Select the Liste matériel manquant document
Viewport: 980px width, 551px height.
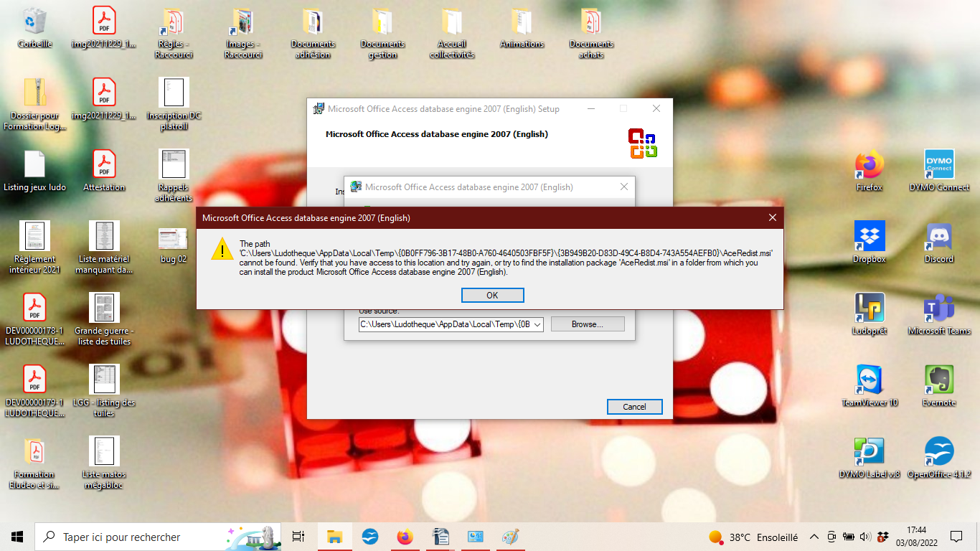[104, 248]
